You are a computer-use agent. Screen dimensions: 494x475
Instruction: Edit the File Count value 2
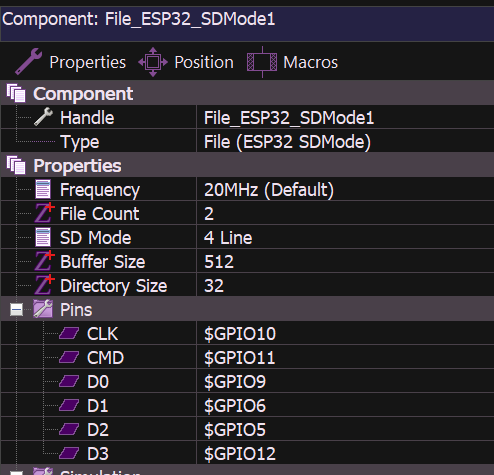pyautogui.click(x=345, y=213)
